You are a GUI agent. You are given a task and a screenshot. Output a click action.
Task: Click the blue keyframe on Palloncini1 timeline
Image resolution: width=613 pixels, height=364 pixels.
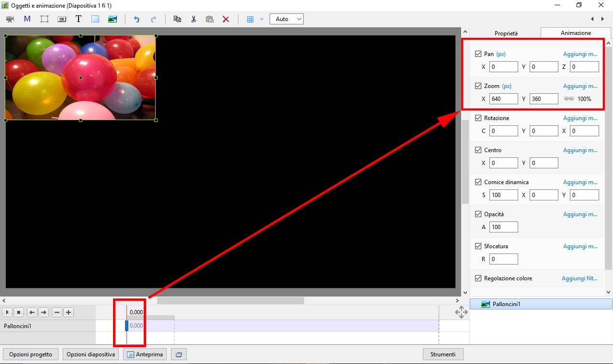(127, 326)
